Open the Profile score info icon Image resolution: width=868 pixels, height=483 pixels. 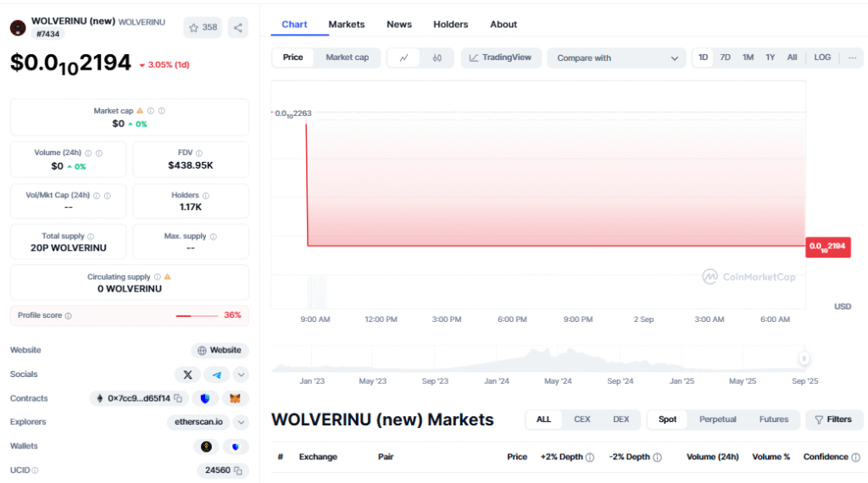[68, 316]
